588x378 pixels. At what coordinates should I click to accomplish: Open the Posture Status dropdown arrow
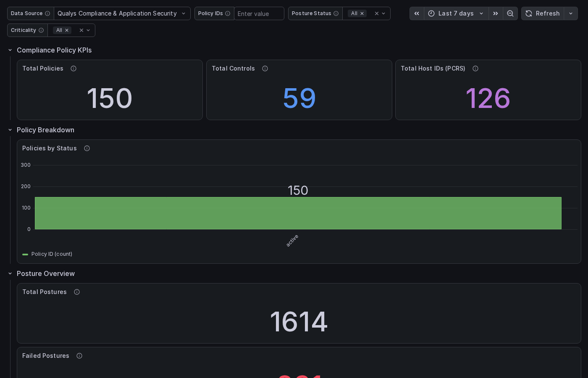(383, 13)
